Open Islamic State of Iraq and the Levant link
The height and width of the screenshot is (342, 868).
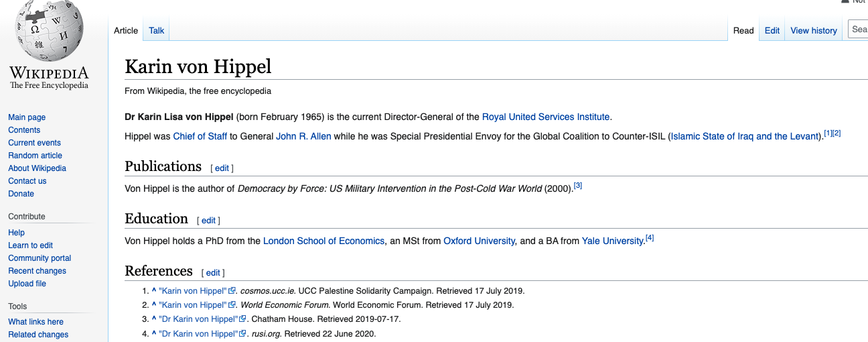745,136
